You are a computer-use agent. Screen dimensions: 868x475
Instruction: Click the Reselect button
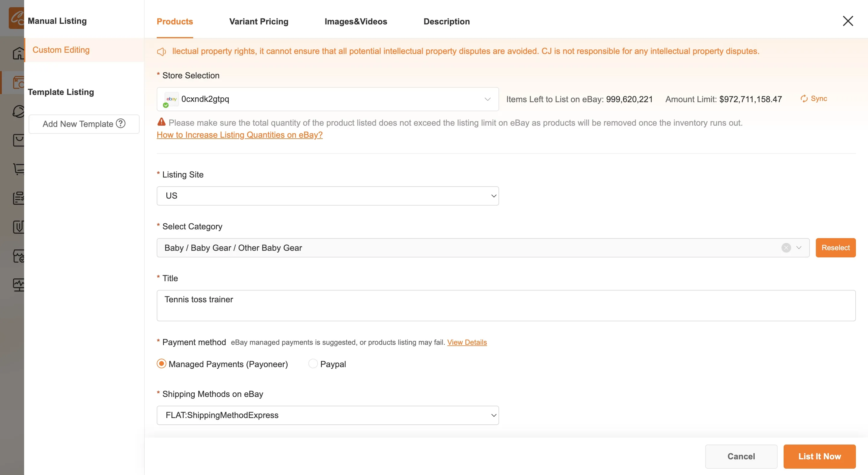tap(836, 248)
